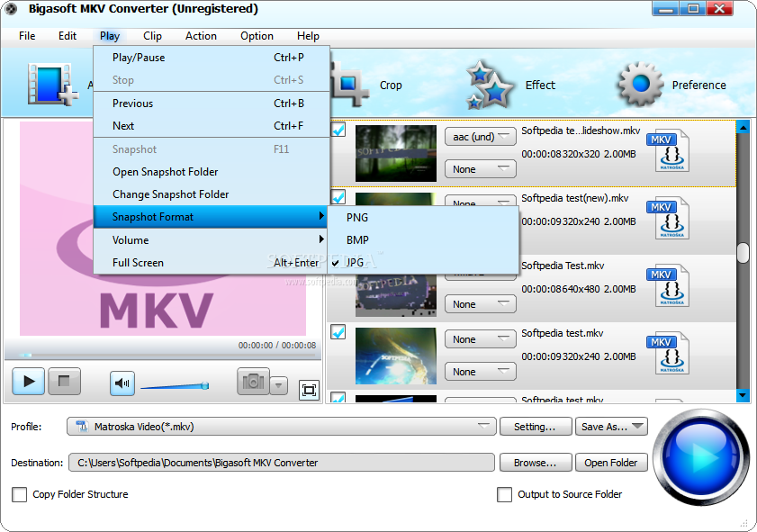Open the Clip menu

(x=152, y=36)
